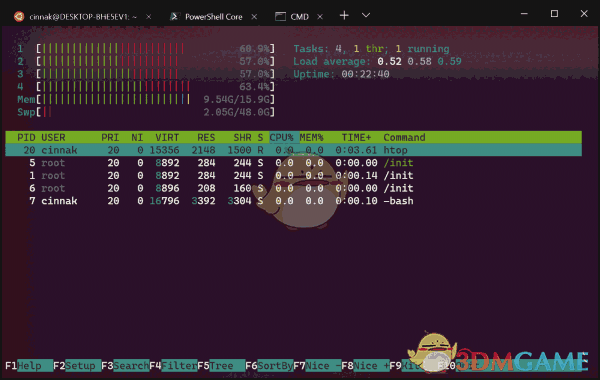Open a new tab with plus button
600x380 pixels.
(x=344, y=15)
